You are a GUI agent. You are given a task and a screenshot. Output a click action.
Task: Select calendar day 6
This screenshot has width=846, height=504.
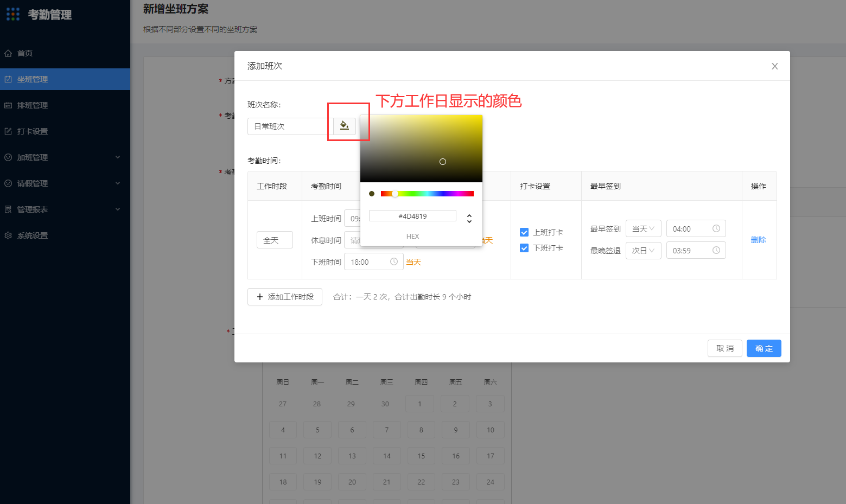coord(352,430)
